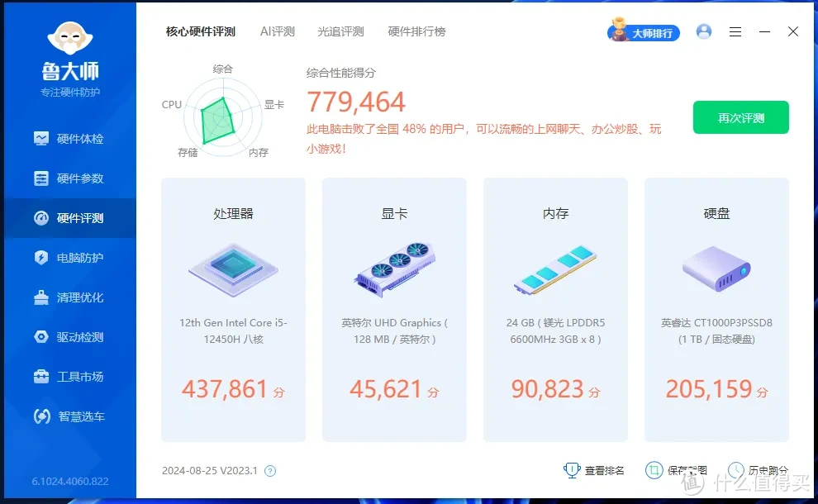Viewport: 818px width, 504px height.
Task: Open the hamburger main menu
Action: [x=735, y=32]
